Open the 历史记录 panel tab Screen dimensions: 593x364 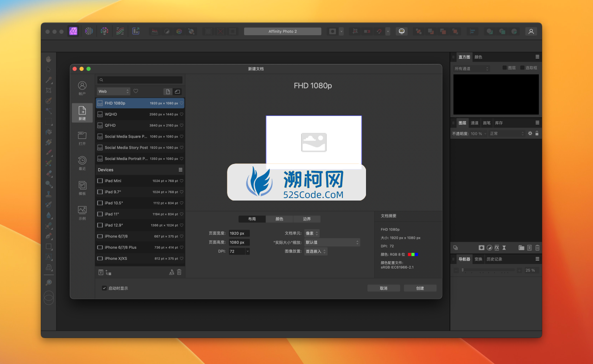pyautogui.click(x=494, y=259)
